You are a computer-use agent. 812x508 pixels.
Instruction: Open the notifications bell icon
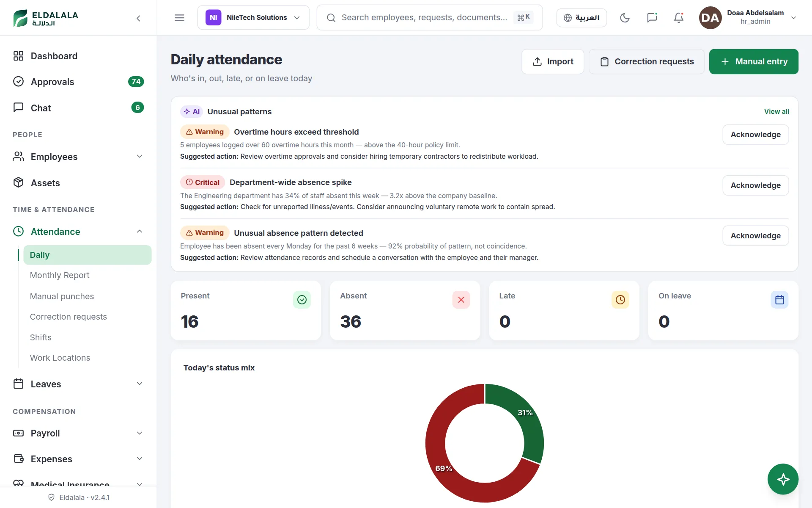tap(678, 18)
